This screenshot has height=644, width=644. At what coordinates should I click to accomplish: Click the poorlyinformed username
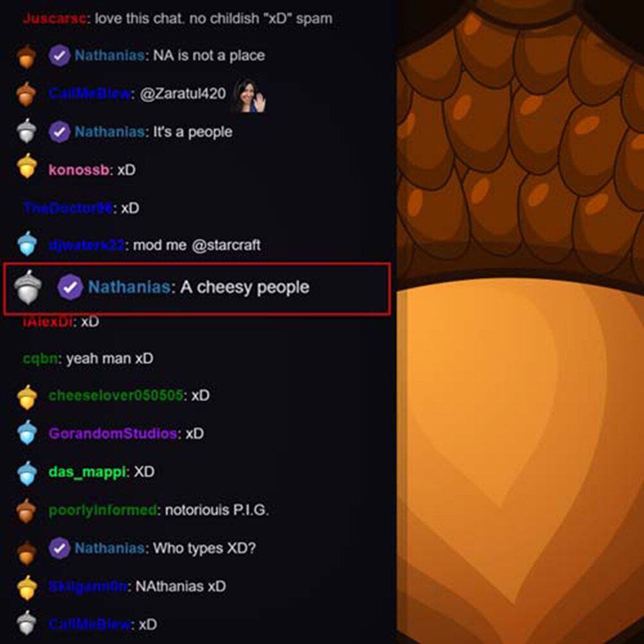pos(103,510)
